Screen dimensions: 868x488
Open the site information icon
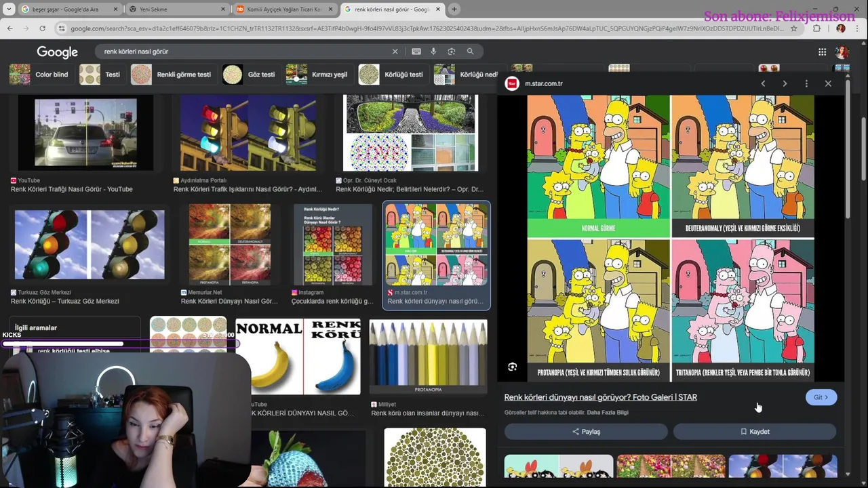pos(62,28)
